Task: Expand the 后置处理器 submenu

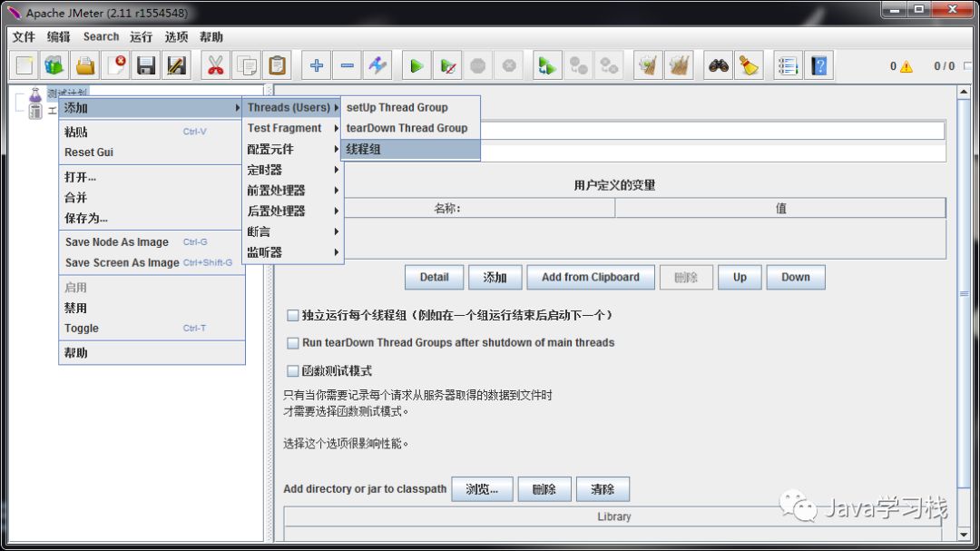Action: (x=292, y=211)
